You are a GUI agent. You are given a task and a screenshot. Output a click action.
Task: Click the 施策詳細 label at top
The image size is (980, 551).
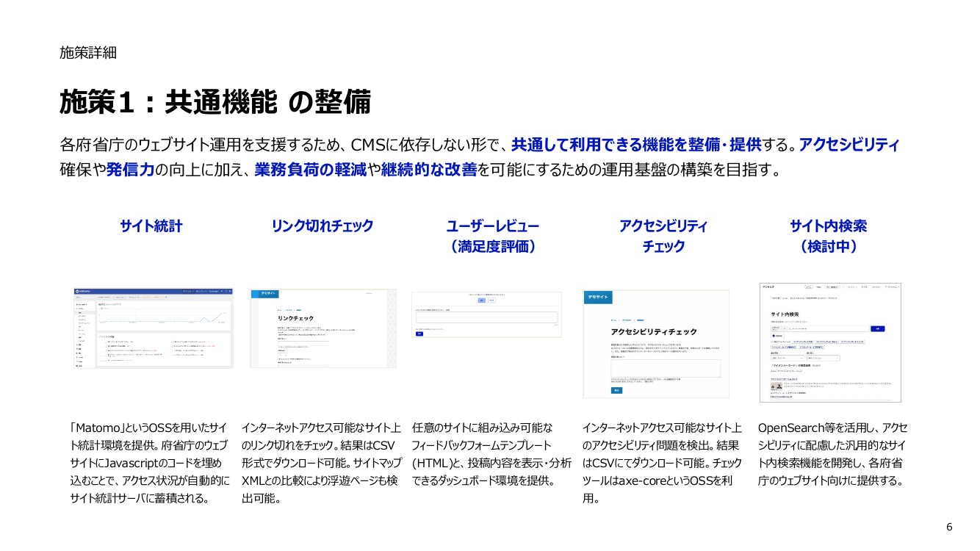tap(88, 53)
